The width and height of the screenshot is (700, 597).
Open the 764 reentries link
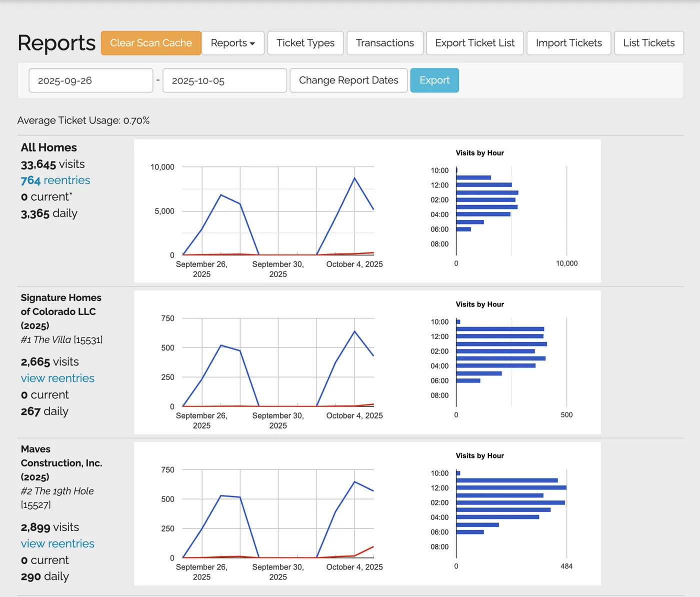(55, 180)
